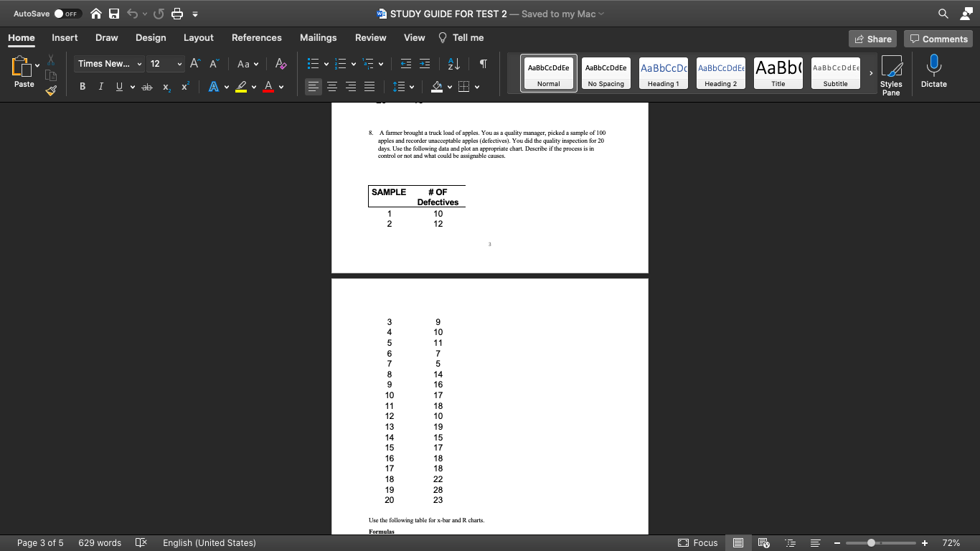Undo the last action
980x551 pixels.
(133, 12)
